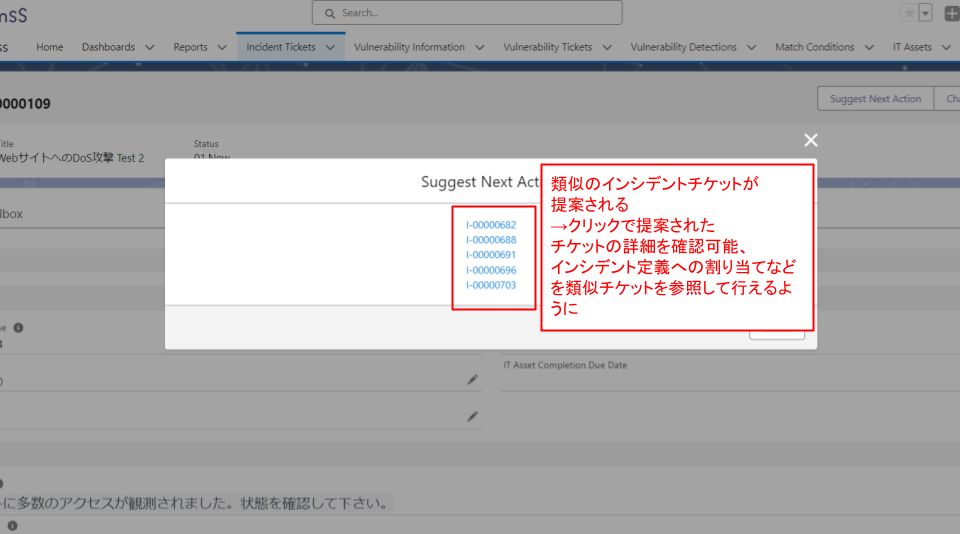The width and height of the screenshot is (960, 534).
Task: Click the favorites star icon
Action: (x=909, y=13)
